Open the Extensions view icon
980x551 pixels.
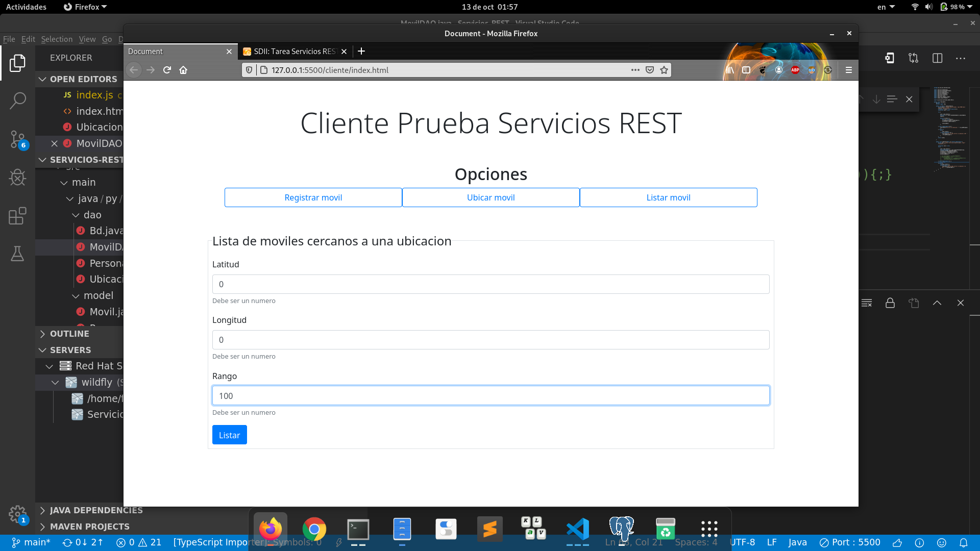tap(17, 216)
